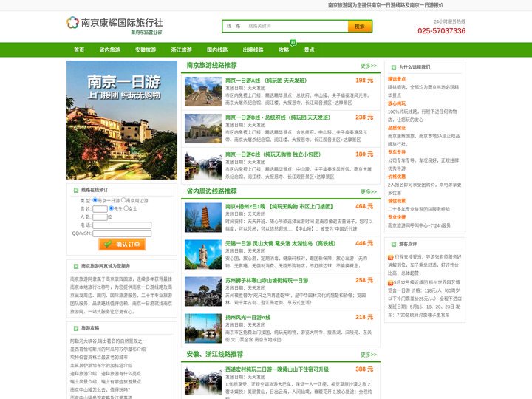Open 省内旅游 navigation item

(x=109, y=50)
